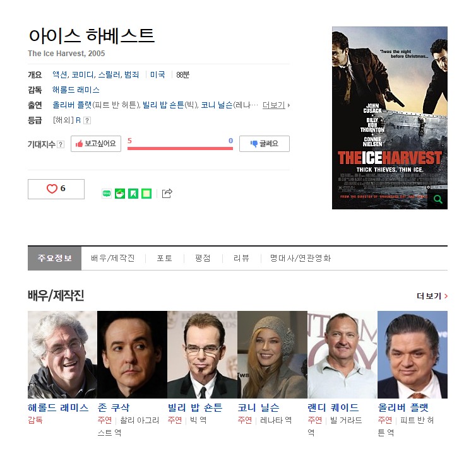Image resolution: width=476 pixels, height=449 pixels.
Task: Expand cast list with 더보기 arrow
Action: [277, 105]
